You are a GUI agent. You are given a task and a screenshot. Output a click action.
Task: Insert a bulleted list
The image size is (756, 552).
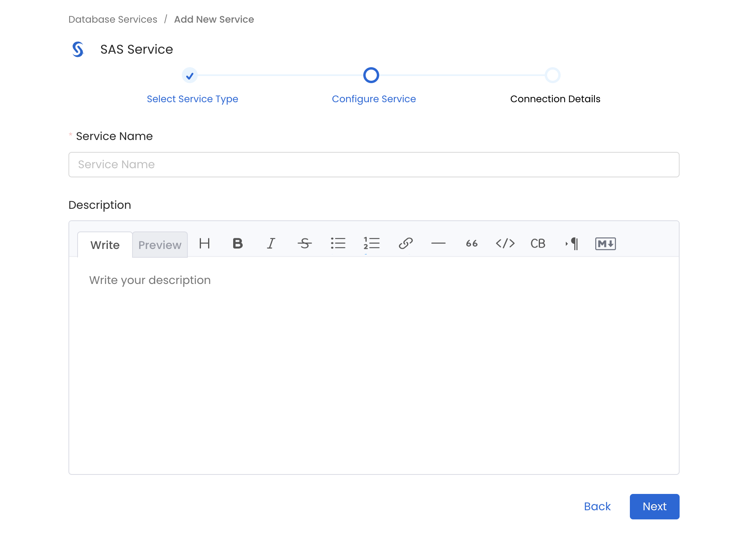point(338,244)
